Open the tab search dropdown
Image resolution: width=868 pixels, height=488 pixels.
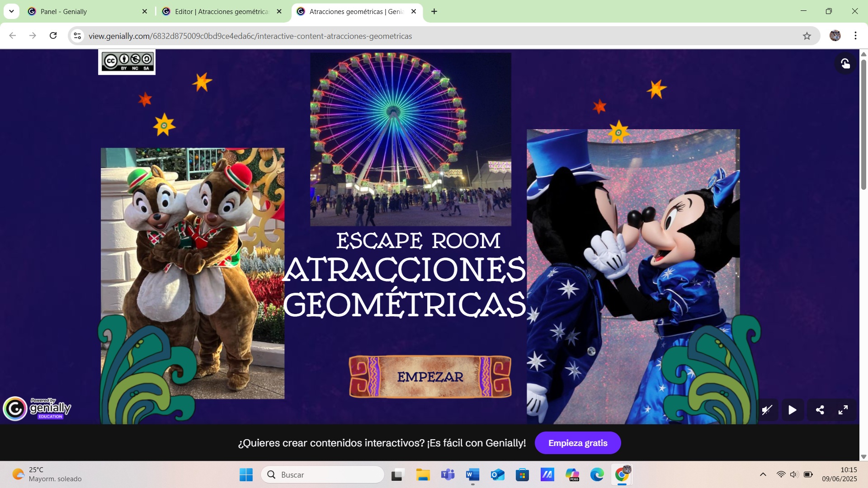click(x=11, y=11)
